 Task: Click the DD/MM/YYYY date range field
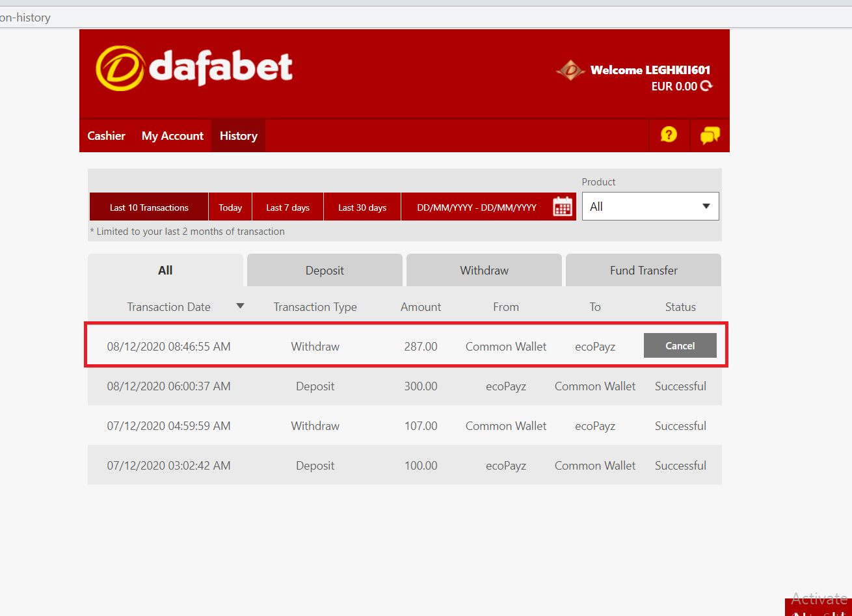coord(477,207)
